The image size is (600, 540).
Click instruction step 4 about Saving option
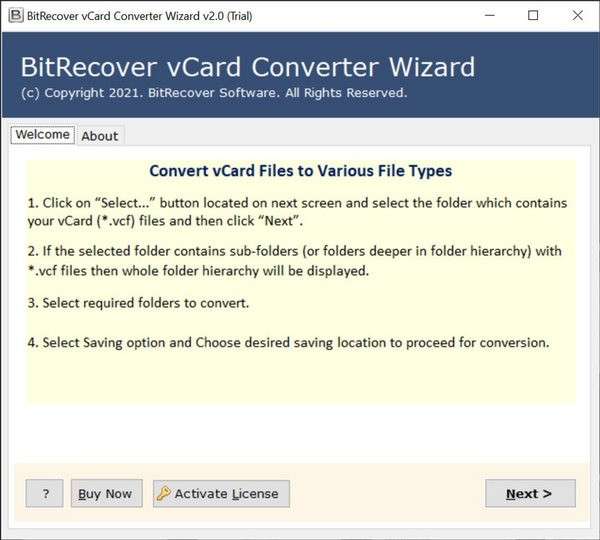(288, 342)
